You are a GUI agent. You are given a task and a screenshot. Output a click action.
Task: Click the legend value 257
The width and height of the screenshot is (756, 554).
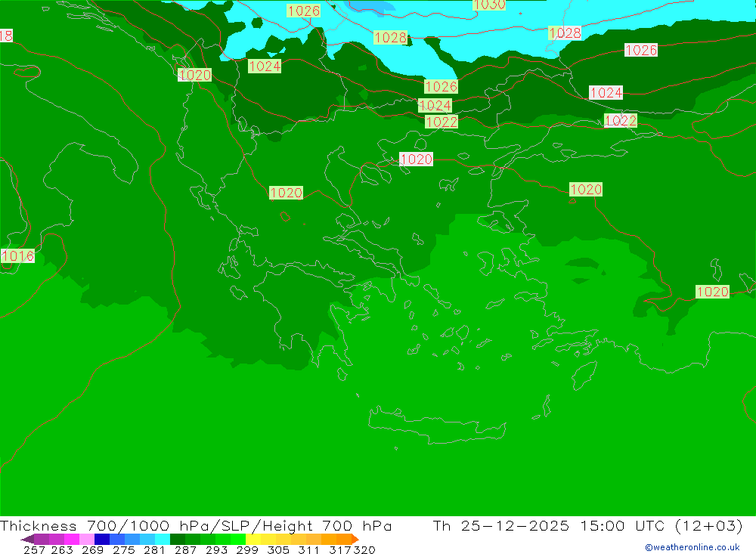tap(34, 549)
